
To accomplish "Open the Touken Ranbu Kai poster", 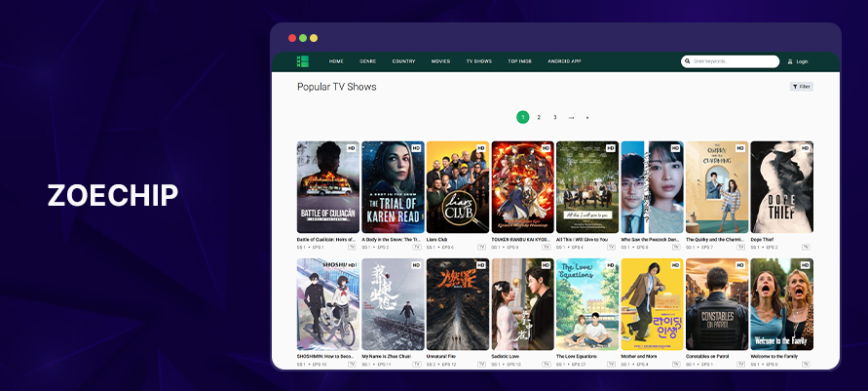I will tap(522, 186).
